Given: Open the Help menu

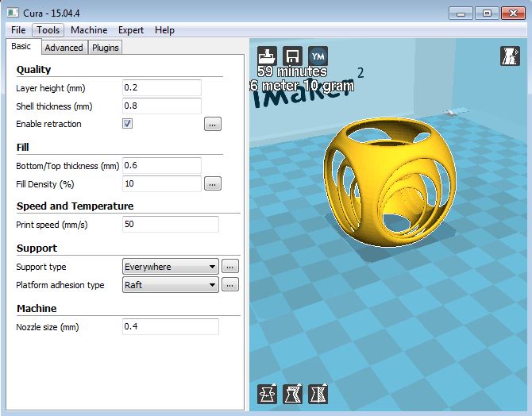Looking at the screenshot, I should click(x=164, y=30).
